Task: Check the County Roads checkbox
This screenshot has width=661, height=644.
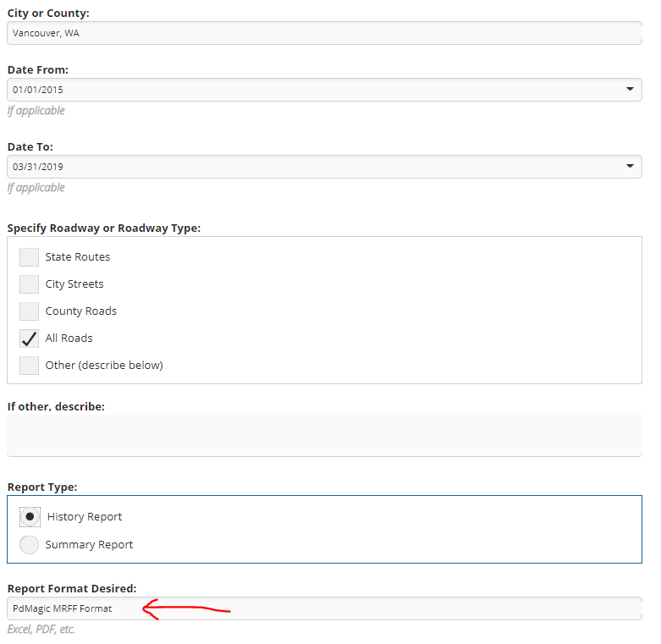Action: [x=29, y=311]
